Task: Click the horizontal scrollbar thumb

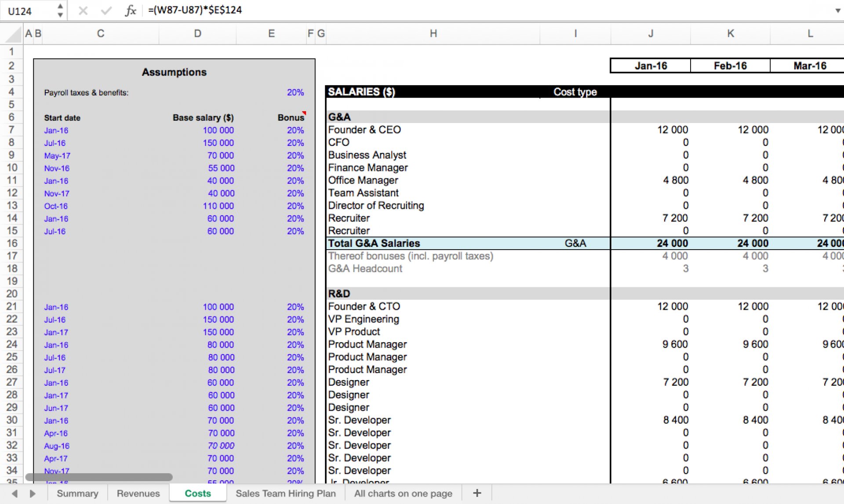Action: tap(99, 477)
